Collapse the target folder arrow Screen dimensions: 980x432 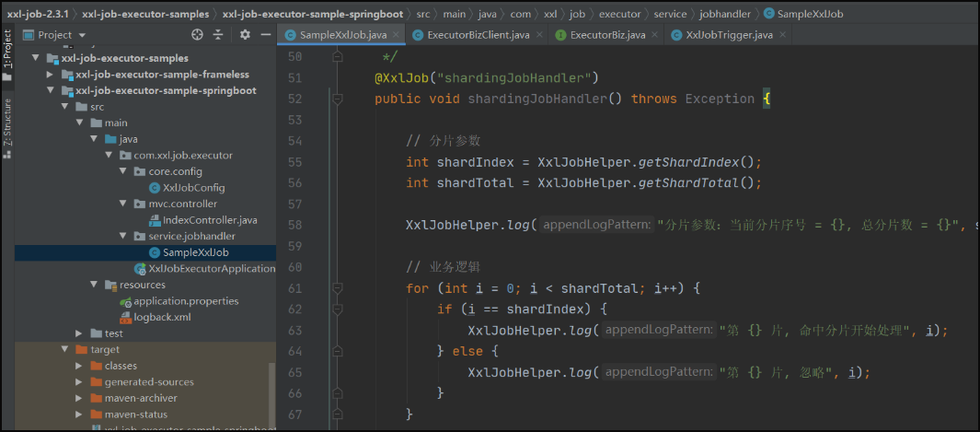click(64, 349)
